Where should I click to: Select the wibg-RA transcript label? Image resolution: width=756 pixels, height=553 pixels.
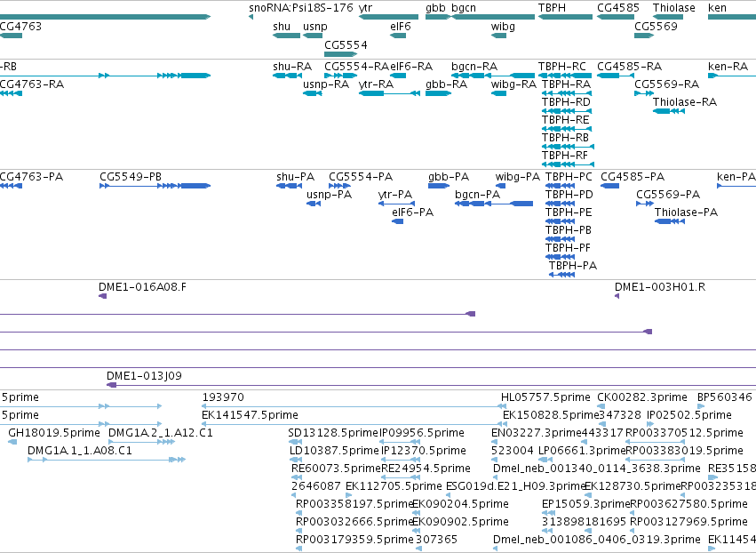[513, 84]
